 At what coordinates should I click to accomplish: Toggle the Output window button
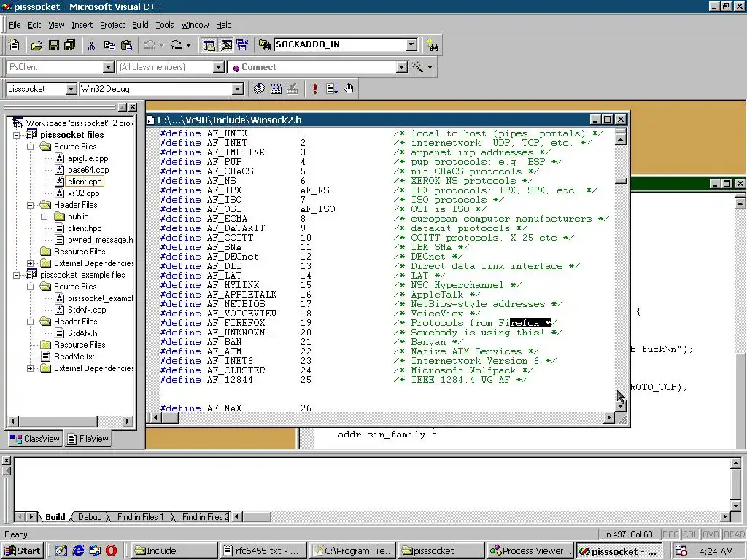[226, 45]
